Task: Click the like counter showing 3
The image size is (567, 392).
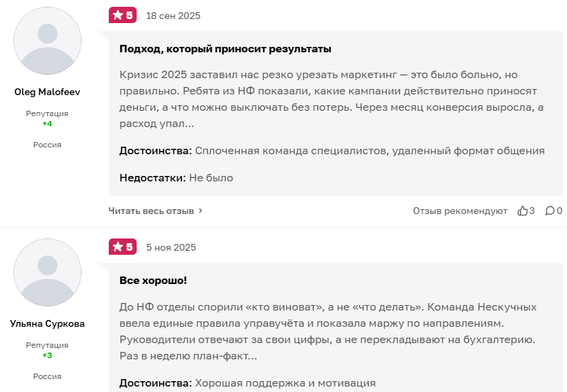Action: coord(530,211)
